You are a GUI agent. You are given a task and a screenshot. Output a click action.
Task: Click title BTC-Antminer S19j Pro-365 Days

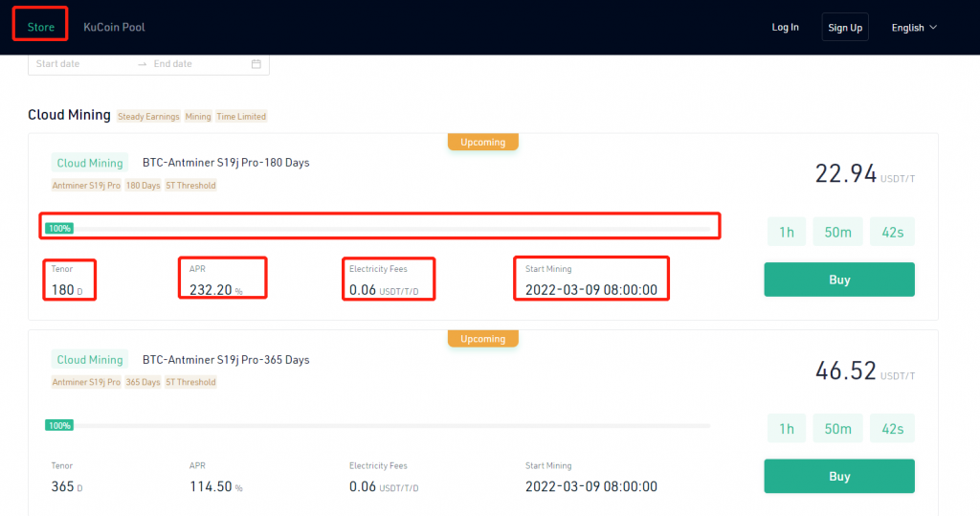[226, 360]
